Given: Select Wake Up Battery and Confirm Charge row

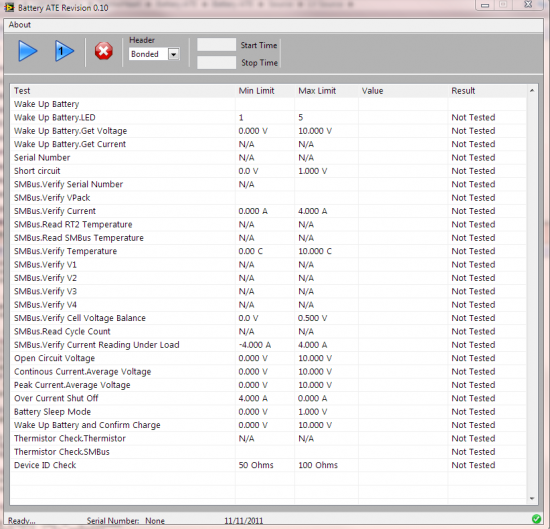Looking at the screenshot, I should 268,425.
